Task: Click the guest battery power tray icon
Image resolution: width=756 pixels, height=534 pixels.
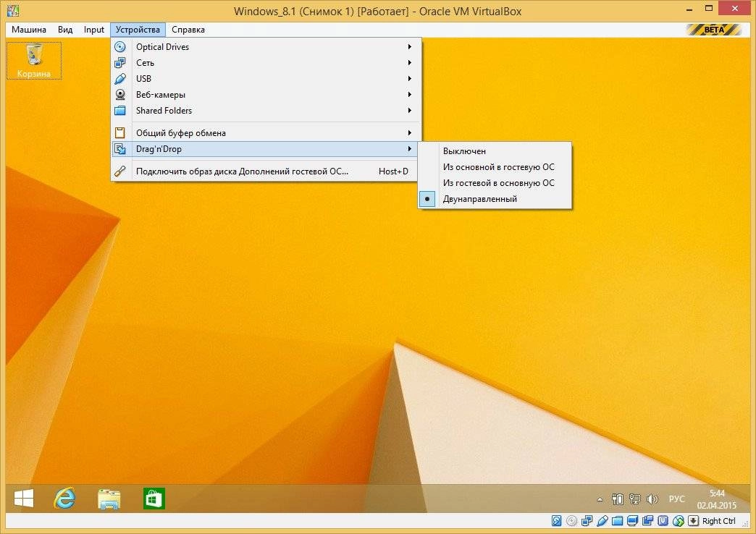Action: [618, 499]
